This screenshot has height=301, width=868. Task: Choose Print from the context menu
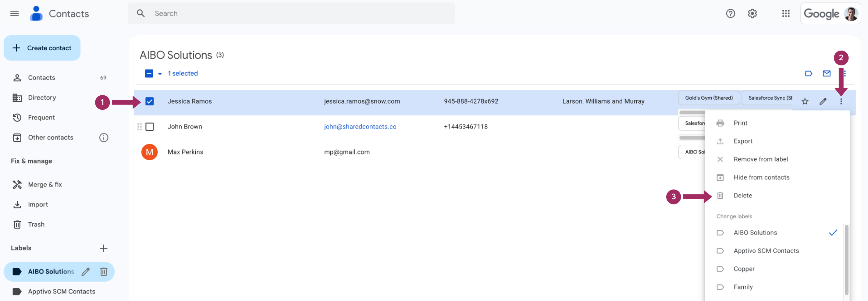(x=777, y=123)
